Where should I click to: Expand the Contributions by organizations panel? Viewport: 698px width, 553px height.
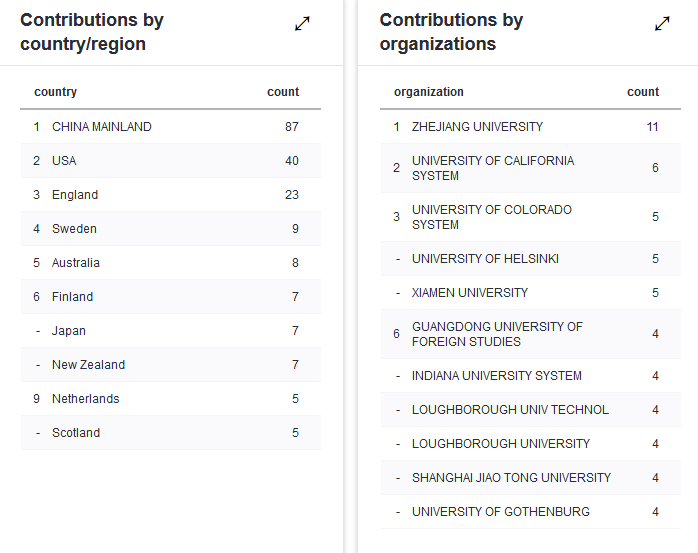coord(662,24)
